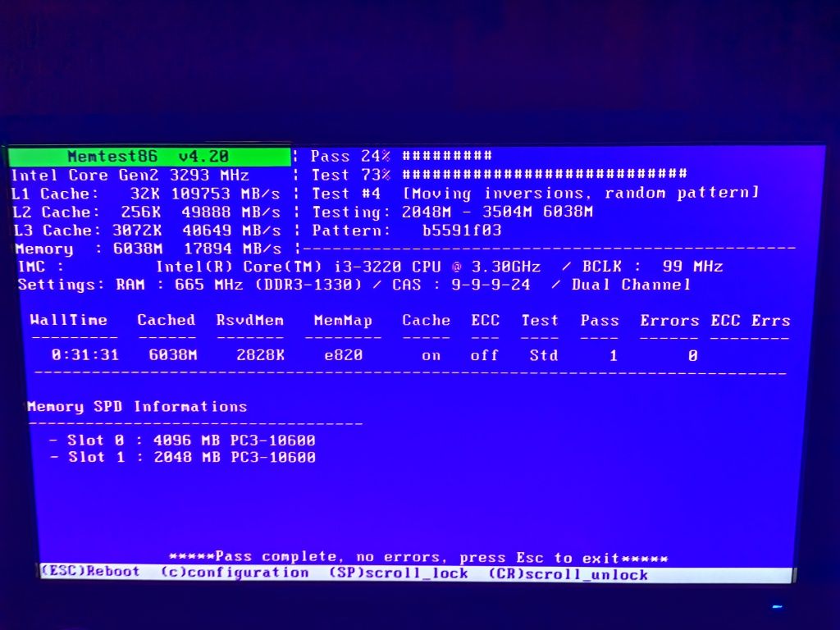
Task: Open the (c)configuration option
Action: pos(235,572)
